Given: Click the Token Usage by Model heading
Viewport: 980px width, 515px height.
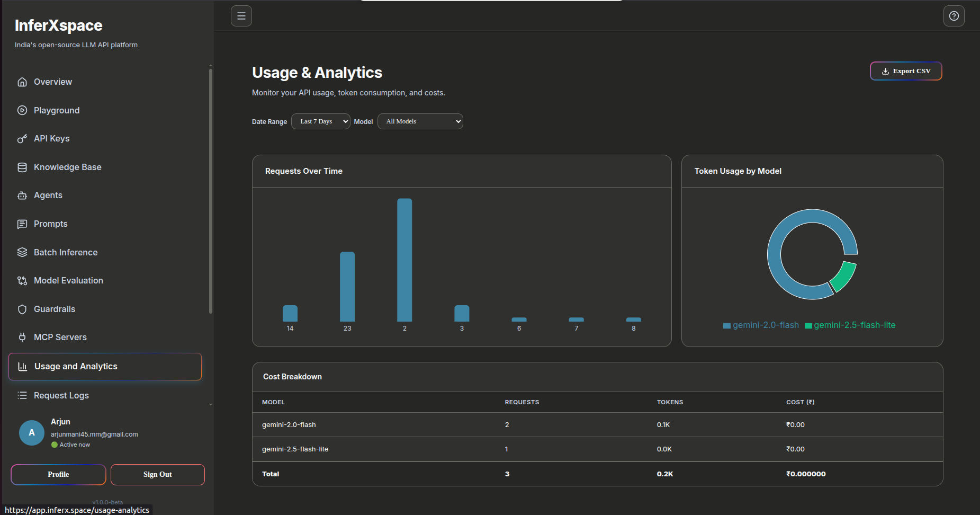Looking at the screenshot, I should point(738,171).
